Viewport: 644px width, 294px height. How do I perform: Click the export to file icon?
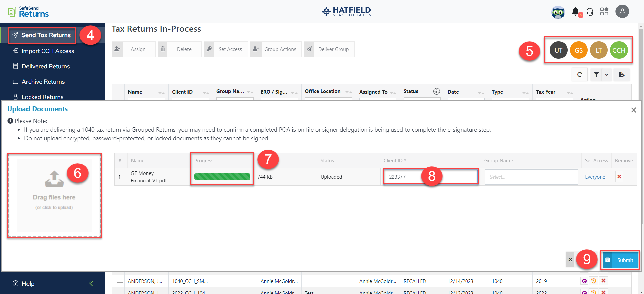622,75
